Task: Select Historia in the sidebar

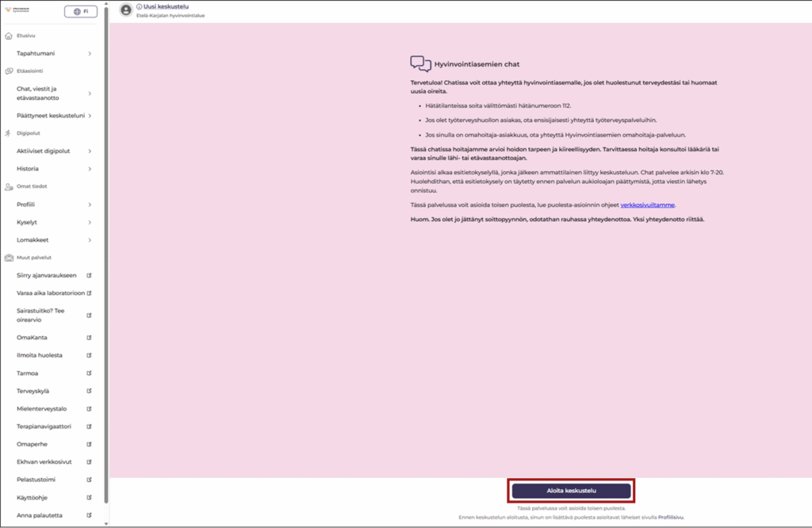Action: coord(28,169)
